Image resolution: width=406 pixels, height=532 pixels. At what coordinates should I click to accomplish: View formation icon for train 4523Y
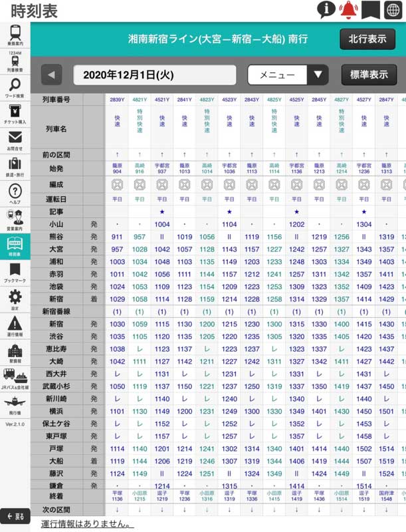tap(229, 185)
